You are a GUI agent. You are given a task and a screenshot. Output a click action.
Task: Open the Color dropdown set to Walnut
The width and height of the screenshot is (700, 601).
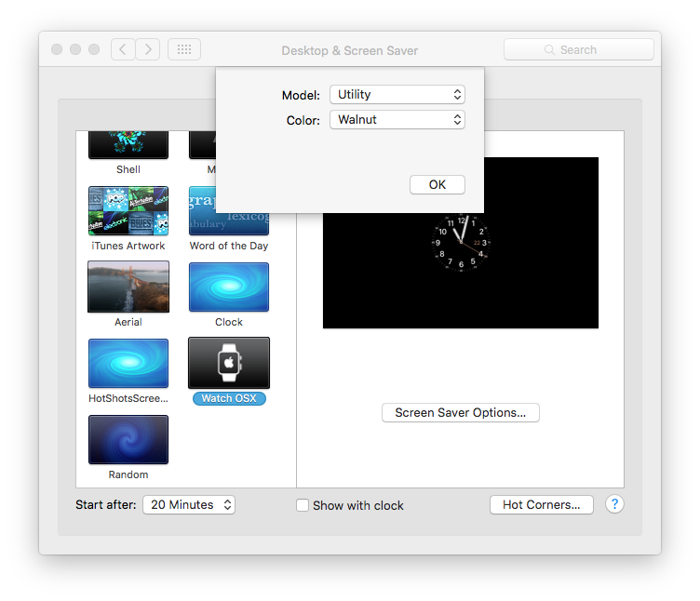point(397,120)
